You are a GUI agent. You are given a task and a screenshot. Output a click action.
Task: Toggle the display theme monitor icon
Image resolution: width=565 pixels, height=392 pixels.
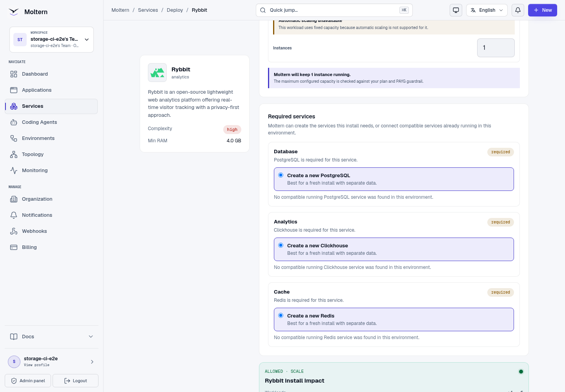[456, 10]
